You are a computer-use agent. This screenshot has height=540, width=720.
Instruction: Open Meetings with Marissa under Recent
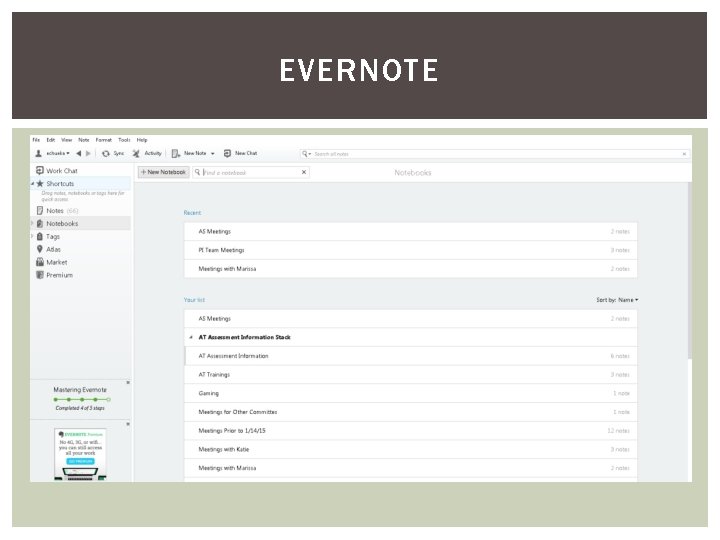pos(411,269)
